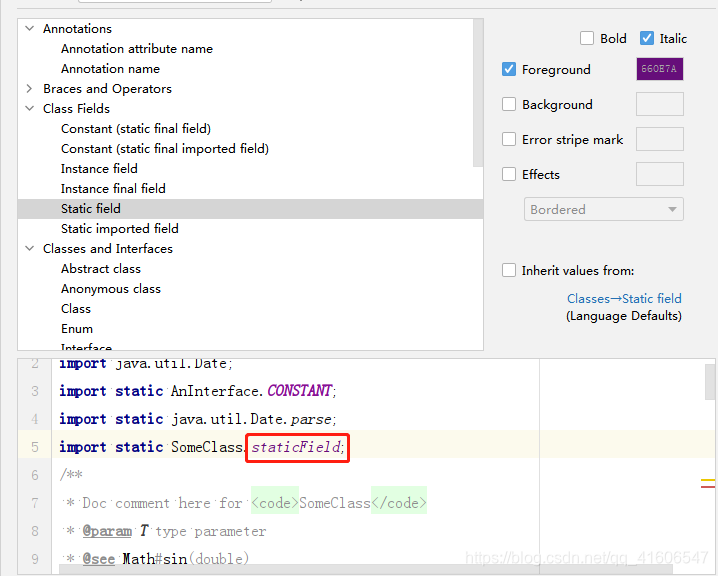Click the Braces and Operators label
This screenshot has height=576, width=718.
point(107,88)
